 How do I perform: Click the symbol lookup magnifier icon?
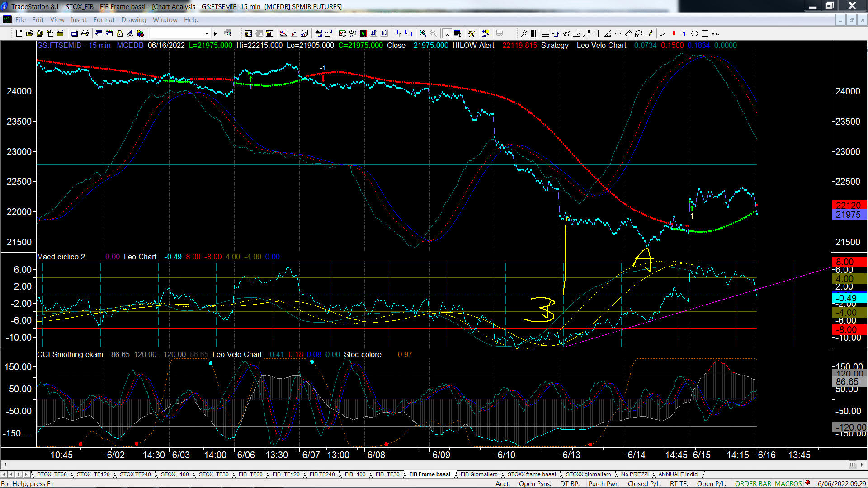[228, 33]
